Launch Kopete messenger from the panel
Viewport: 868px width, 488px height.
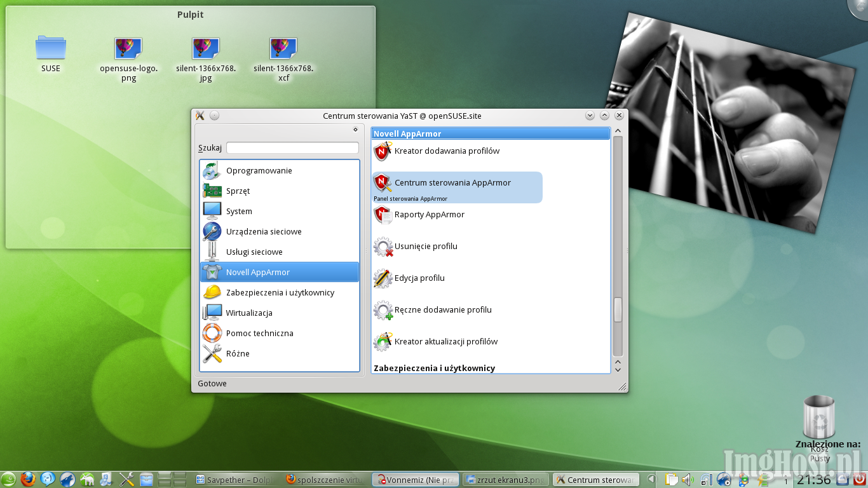(48, 479)
